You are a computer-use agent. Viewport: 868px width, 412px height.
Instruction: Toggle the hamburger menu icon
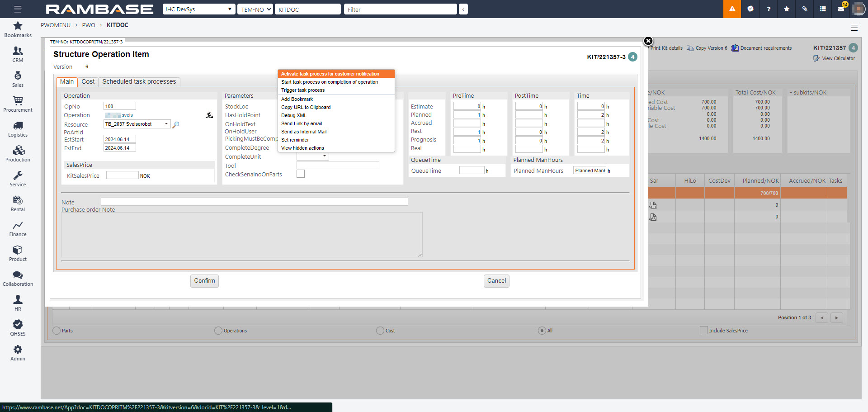(x=18, y=9)
